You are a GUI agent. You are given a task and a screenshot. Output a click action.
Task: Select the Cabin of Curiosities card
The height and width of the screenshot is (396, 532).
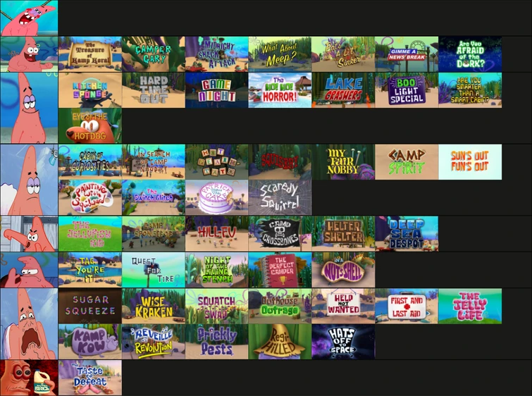[90, 162]
